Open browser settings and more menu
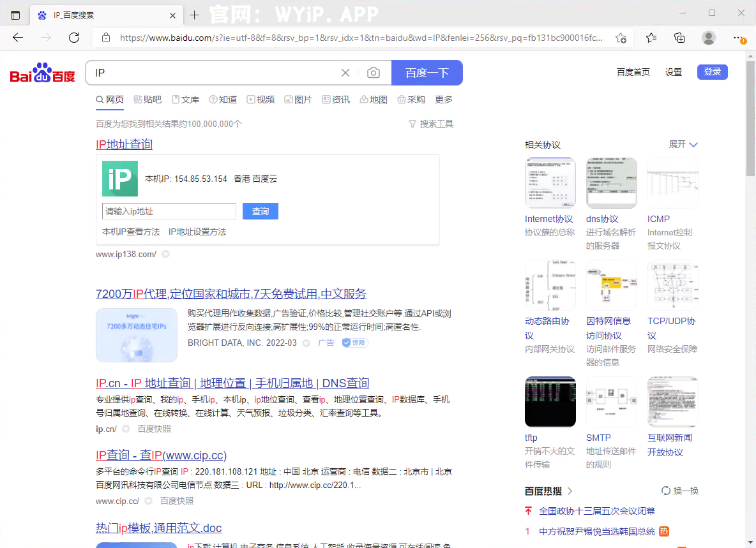The image size is (756, 548). pos(738,38)
